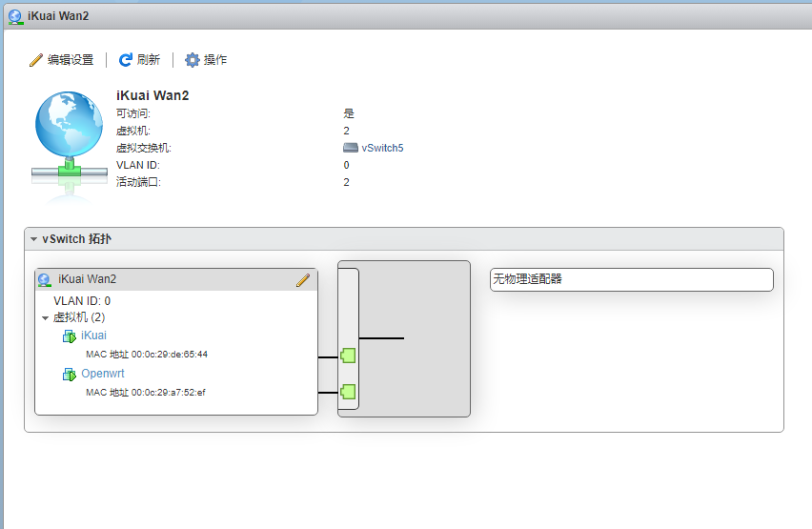
Task: Click the 操作 text label
Action: (215, 60)
